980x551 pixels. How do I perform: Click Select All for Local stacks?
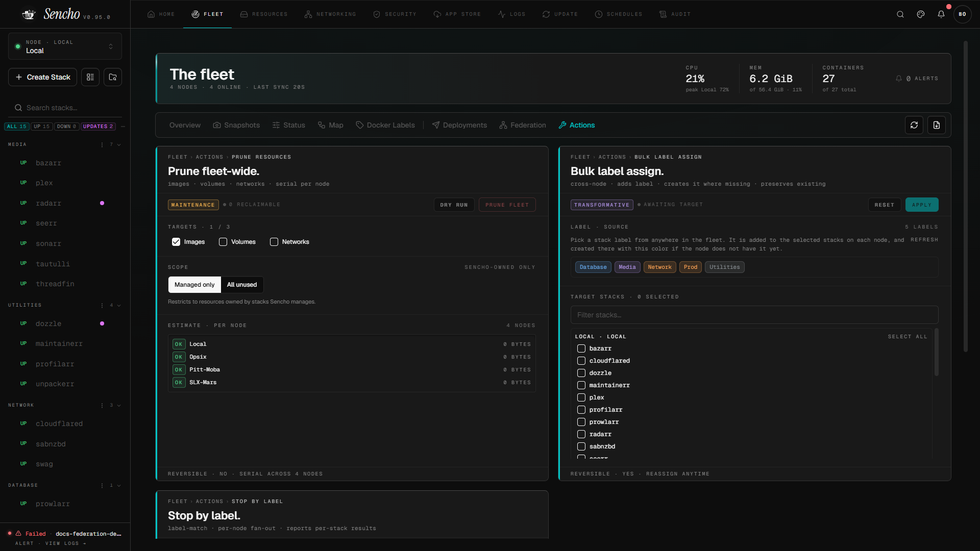[908, 337]
